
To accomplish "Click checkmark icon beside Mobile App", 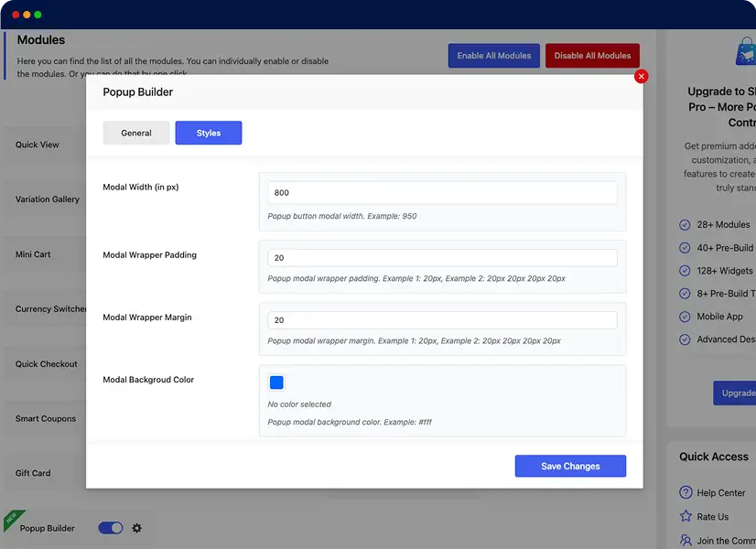I will [x=685, y=317].
